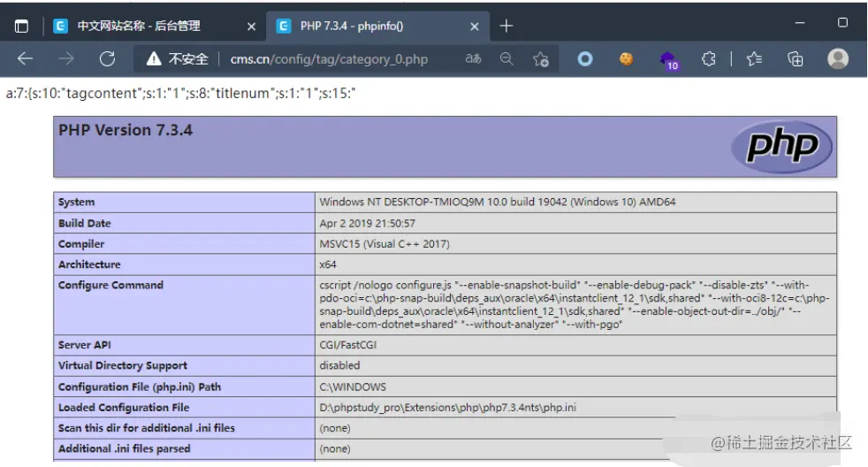Click the blue circle extension icon
This screenshot has width=868, height=467.
point(585,58)
